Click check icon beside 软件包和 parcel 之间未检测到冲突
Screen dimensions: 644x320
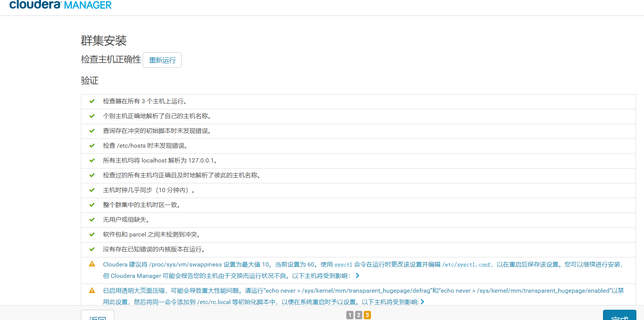coord(92,235)
